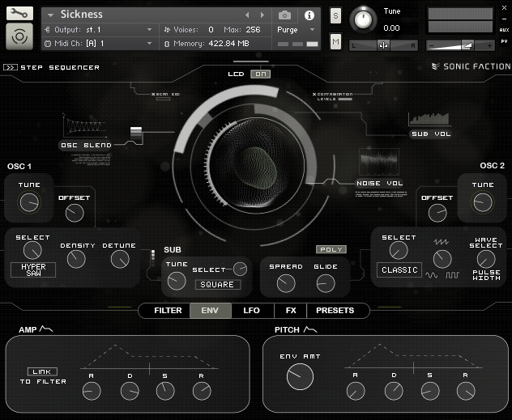Click the PITCH ENV AMT knob
Image resolution: width=512 pixels, height=420 pixels.
click(x=300, y=376)
